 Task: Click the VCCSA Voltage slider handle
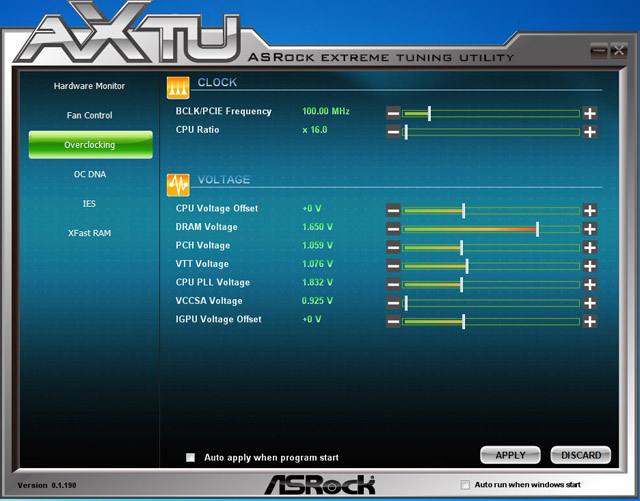coord(406,303)
